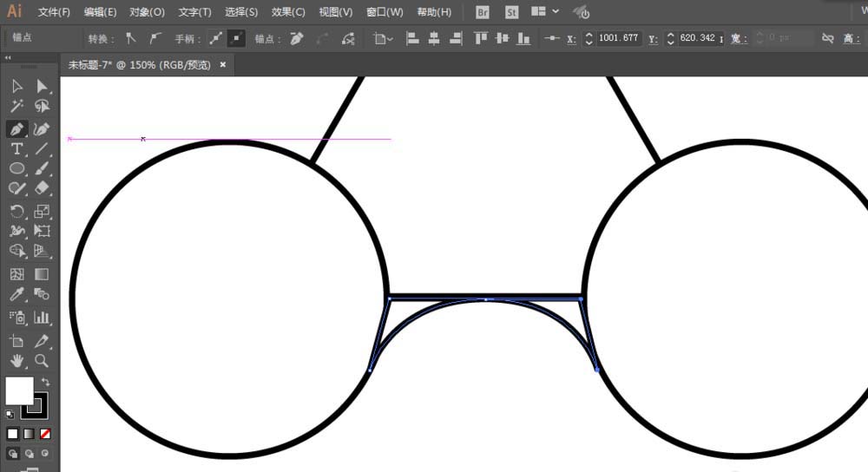The image size is (868, 472).
Task: Open the 选择(S) menu
Action: tap(241, 11)
